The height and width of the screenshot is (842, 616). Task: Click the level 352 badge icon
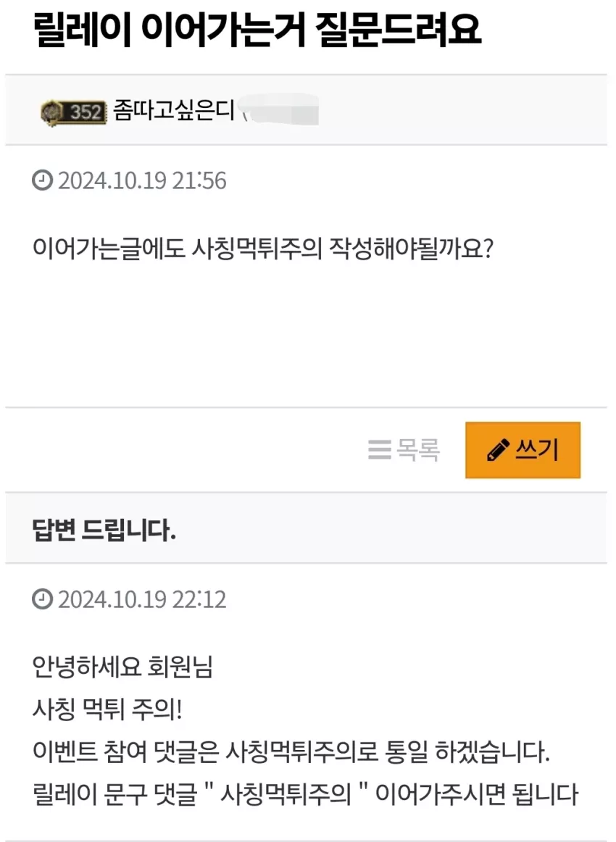74,112
